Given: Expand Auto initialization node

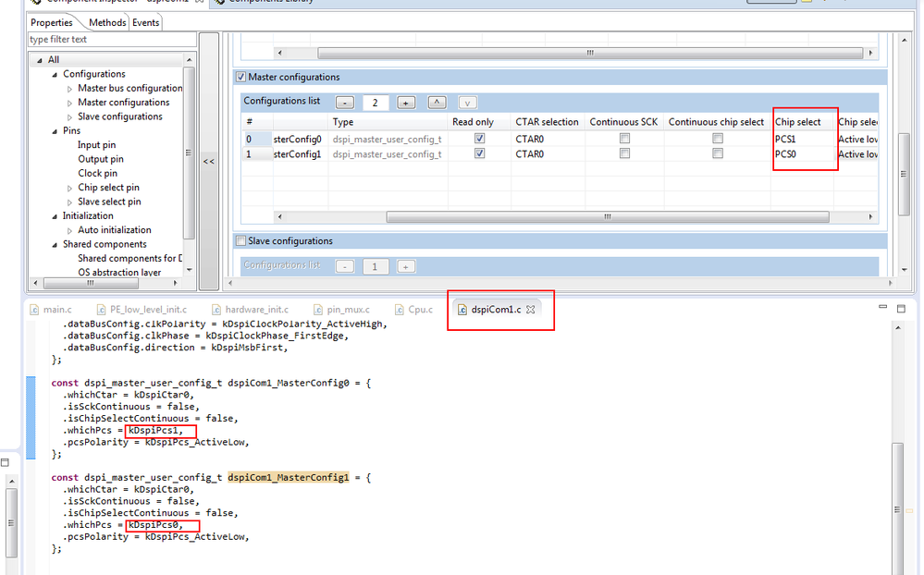Looking at the screenshot, I should pos(69,230).
